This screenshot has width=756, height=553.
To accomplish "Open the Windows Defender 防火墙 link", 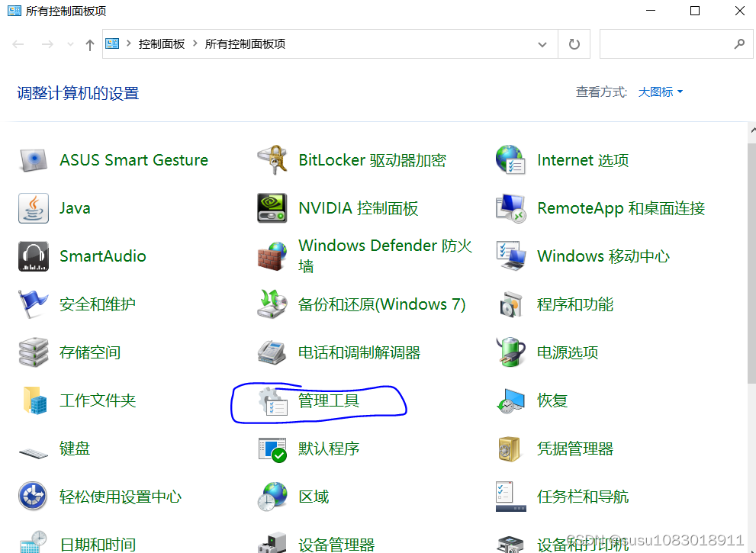I will [384, 255].
